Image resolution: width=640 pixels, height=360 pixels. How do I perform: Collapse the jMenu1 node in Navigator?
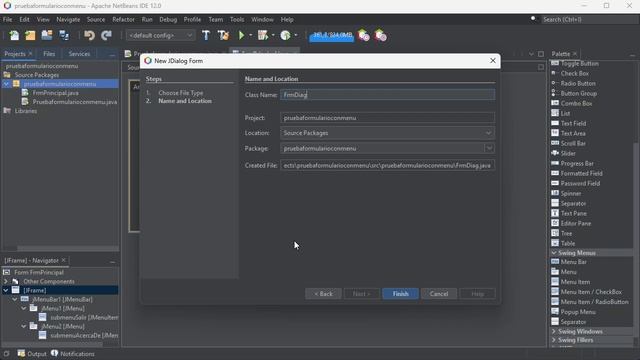pos(24,309)
